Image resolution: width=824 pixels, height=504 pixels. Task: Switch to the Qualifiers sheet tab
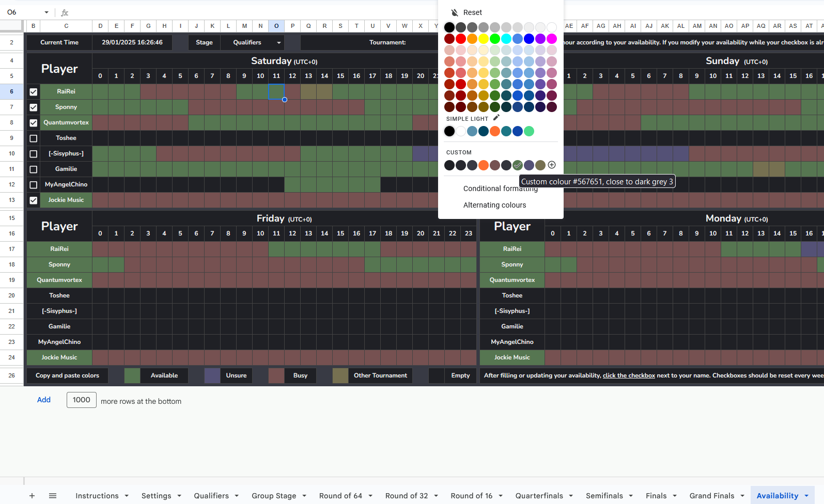pyautogui.click(x=211, y=496)
